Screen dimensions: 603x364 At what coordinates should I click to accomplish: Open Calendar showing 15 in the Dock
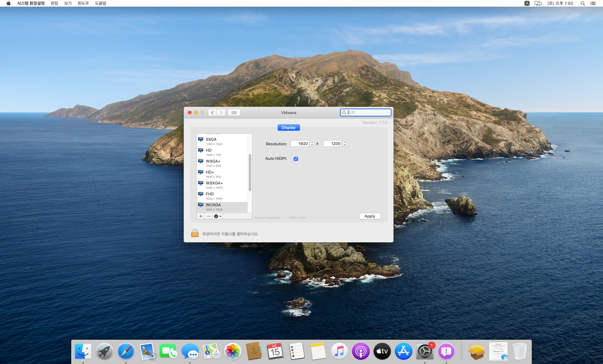(x=275, y=351)
